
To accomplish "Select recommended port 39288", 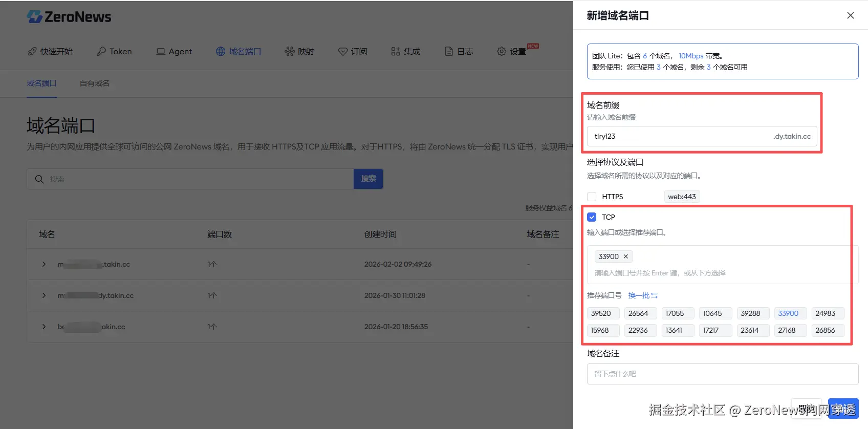I will click(x=753, y=313).
